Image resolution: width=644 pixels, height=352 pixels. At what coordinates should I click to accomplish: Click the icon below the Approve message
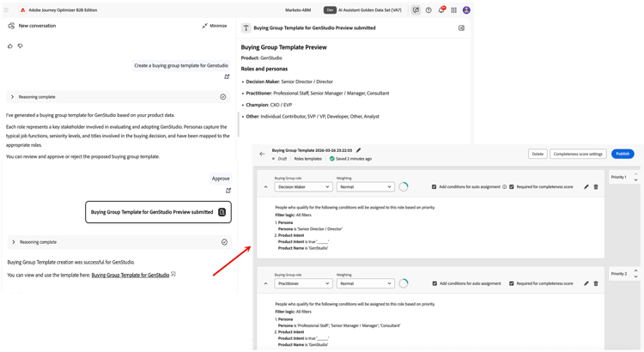pos(228,191)
